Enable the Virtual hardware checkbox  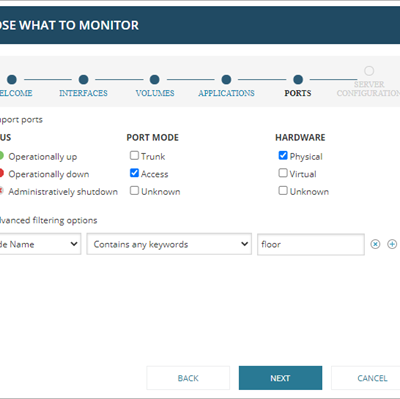click(x=283, y=173)
